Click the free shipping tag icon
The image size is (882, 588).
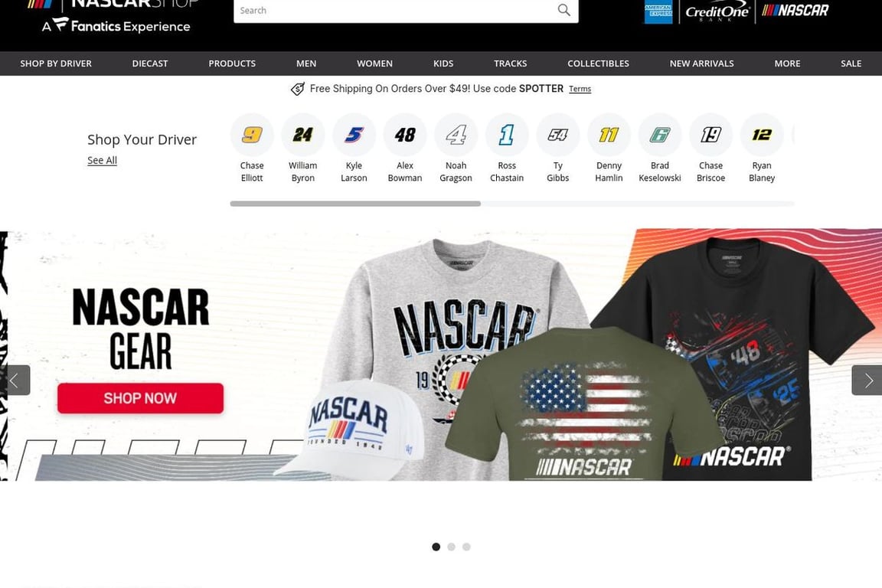tap(298, 89)
